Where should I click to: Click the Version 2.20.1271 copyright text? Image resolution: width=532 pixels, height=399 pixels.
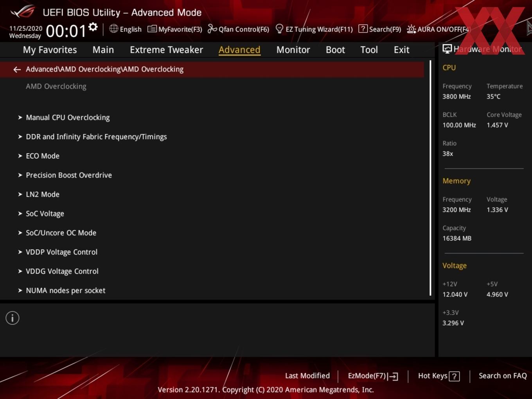(x=266, y=390)
